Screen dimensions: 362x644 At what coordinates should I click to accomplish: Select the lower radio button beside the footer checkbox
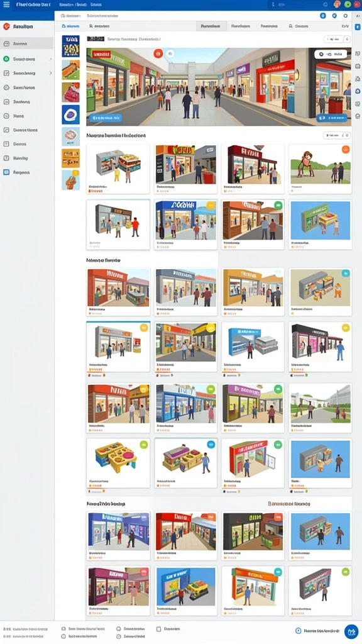click(x=119, y=636)
